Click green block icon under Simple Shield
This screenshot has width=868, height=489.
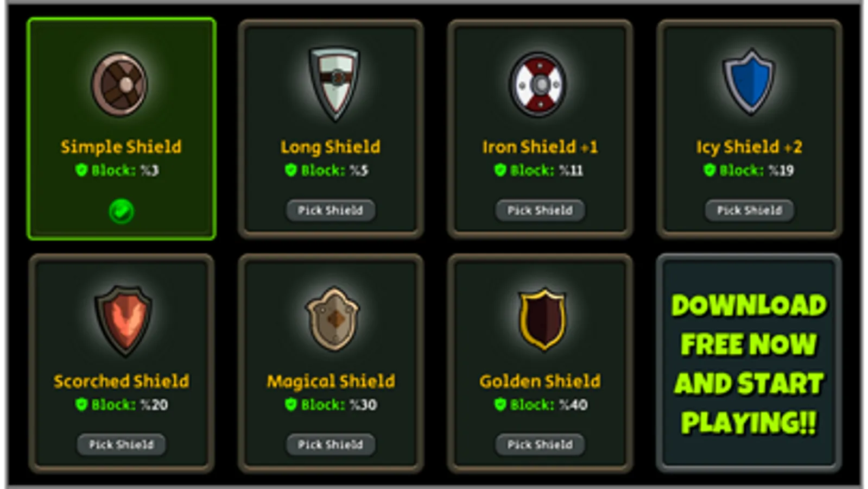[x=81, y=171]
